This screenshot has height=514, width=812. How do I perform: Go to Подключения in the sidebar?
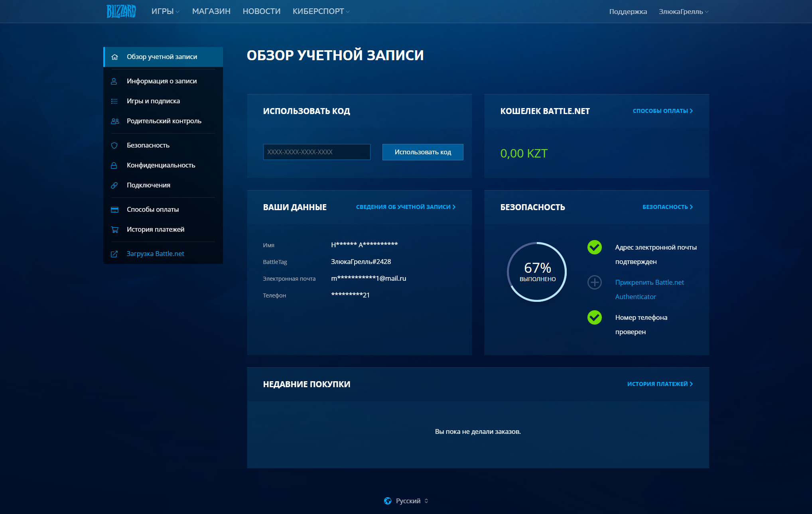point(163,185)
